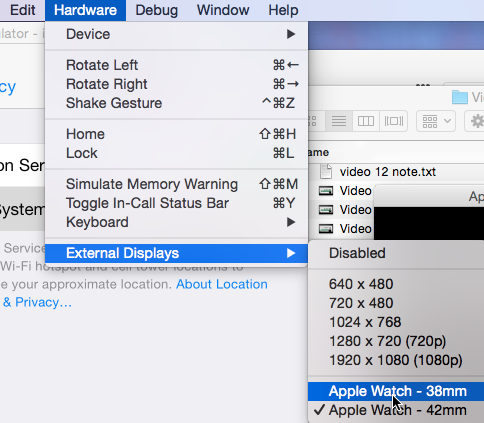Open the Finder arrange-by dropdown
484x423 pixels.
click(x=437, y=121)
